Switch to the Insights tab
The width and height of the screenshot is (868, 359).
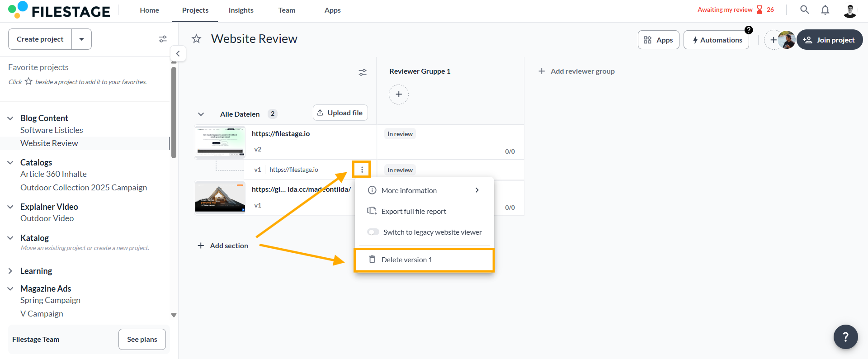tap(241, 10)
